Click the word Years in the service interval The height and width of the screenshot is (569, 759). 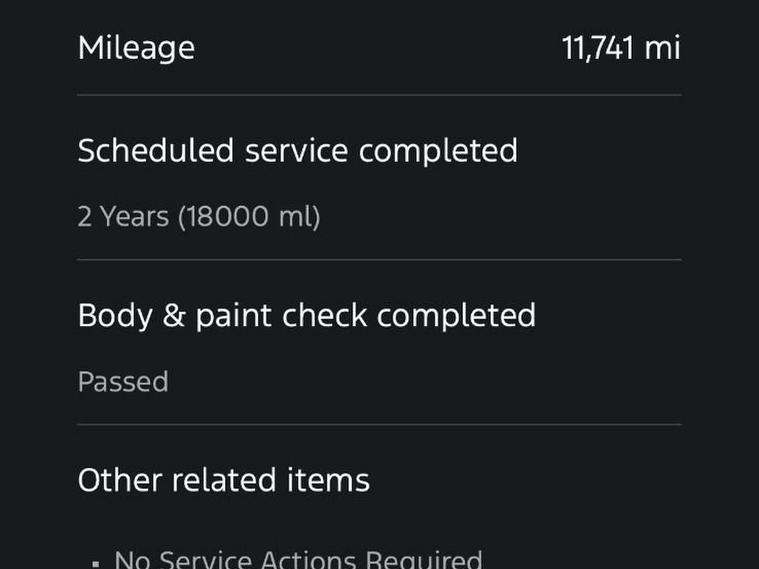tap(135, 216)
